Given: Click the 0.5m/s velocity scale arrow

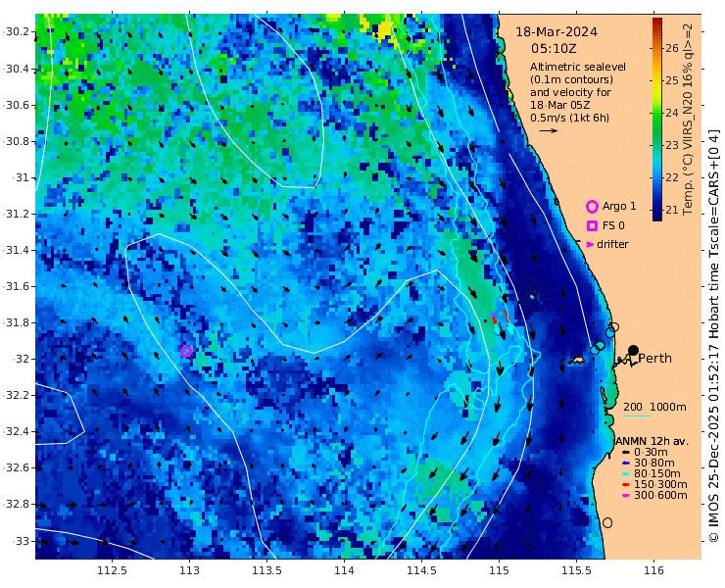Looking at the screenshot, I should click(549, 130).
